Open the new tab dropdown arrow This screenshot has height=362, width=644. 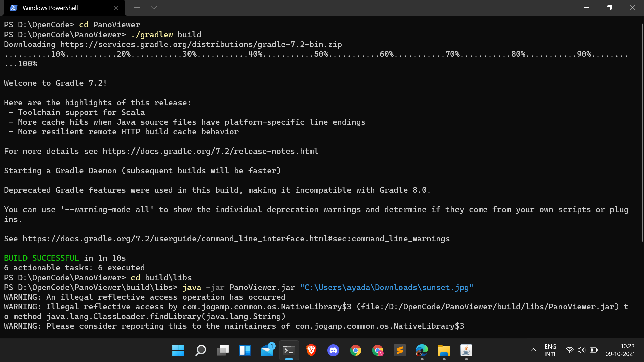tap(154, 7)
